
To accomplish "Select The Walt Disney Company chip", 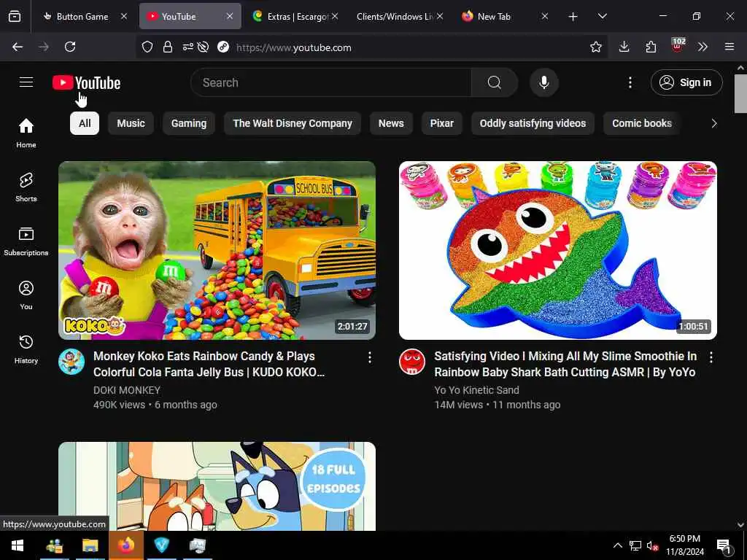I will point(293,123).
